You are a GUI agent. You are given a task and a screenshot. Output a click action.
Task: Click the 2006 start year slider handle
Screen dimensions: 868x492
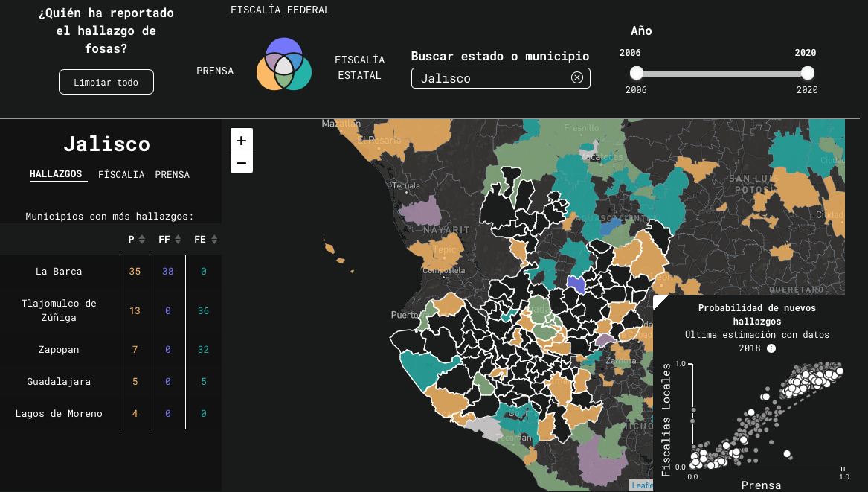point(636,73)
